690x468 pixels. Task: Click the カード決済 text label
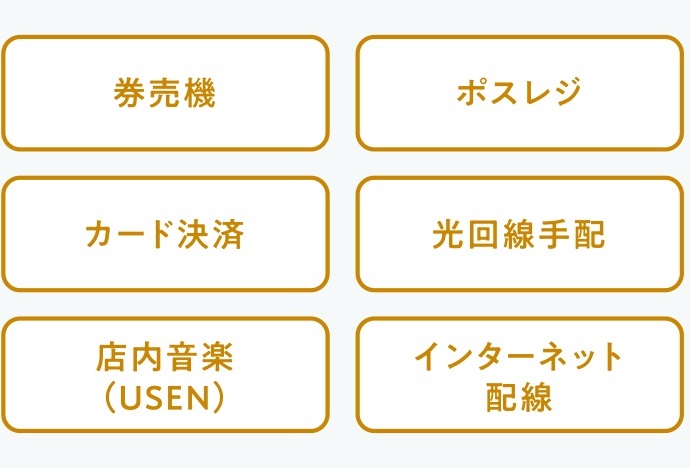[x=165, y=234]
